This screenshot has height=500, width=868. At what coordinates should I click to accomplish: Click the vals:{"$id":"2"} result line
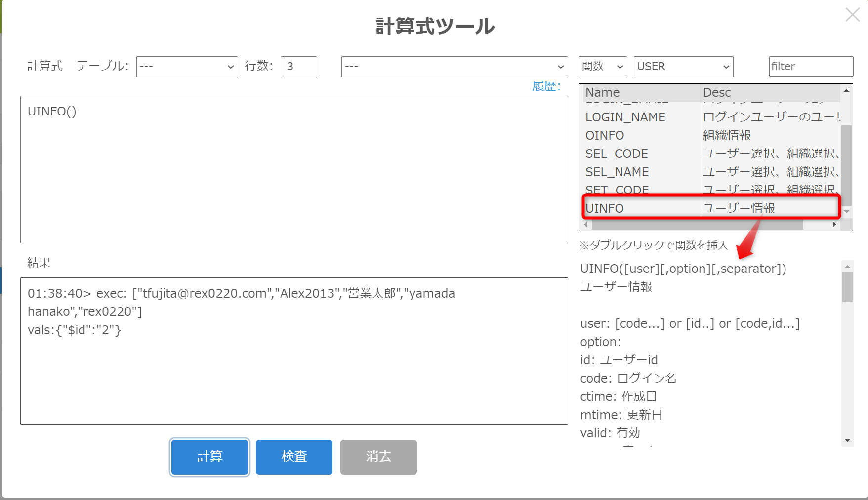(x=75, y=330)
